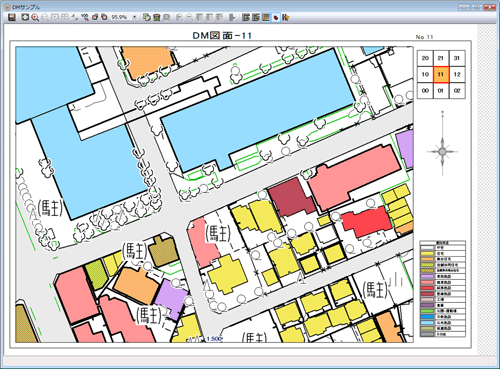Click the purple swatch in the legend
Viewport: 500px width, 369px height.
[427, 276]
